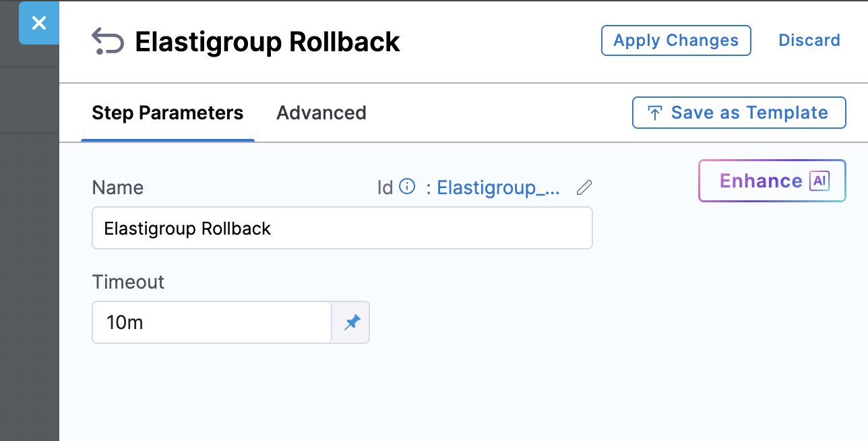The height and width of the screenshot is (441, 868).
Task: Click the Save as Template button text
Action: (x=749, y=113)
